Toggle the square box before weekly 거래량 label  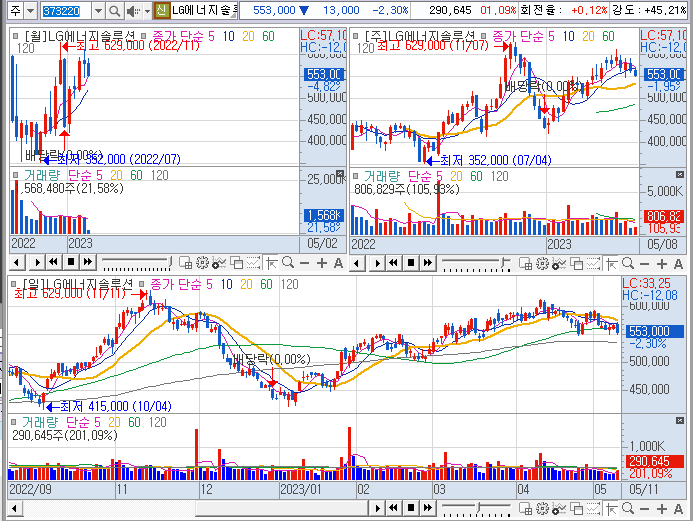[356, 175]
